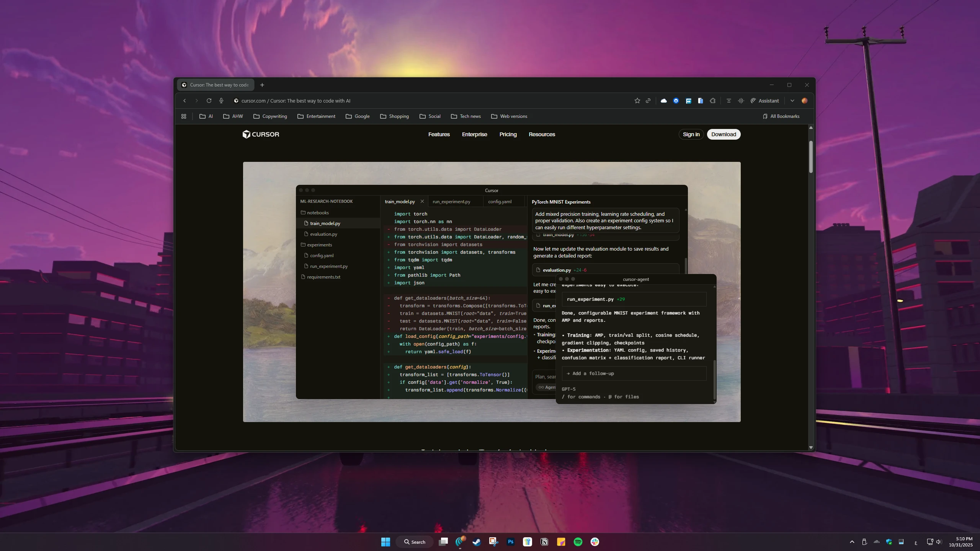The image size is (980, 551).
Task: Click the copy link icon in address bar
Action: pos(648,101)
